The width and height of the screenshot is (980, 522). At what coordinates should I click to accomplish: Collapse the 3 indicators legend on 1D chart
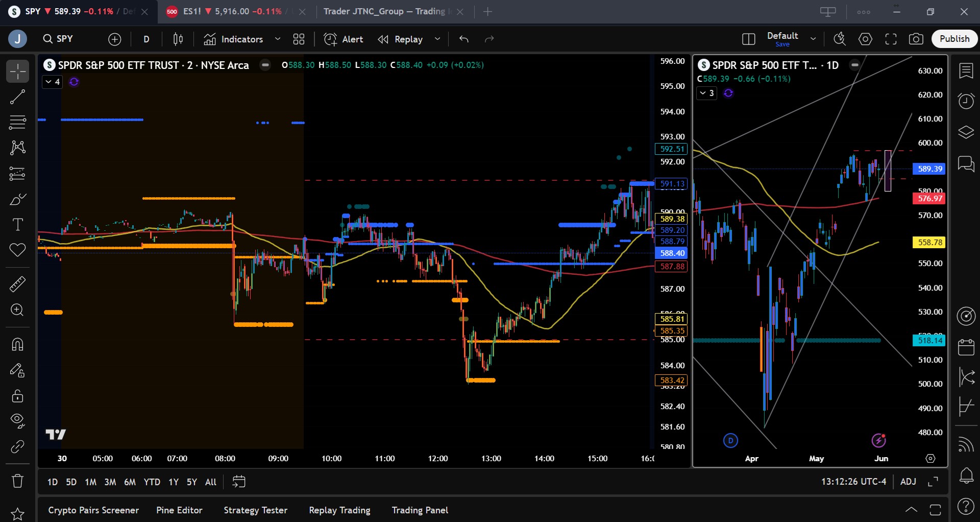(707, 93)
